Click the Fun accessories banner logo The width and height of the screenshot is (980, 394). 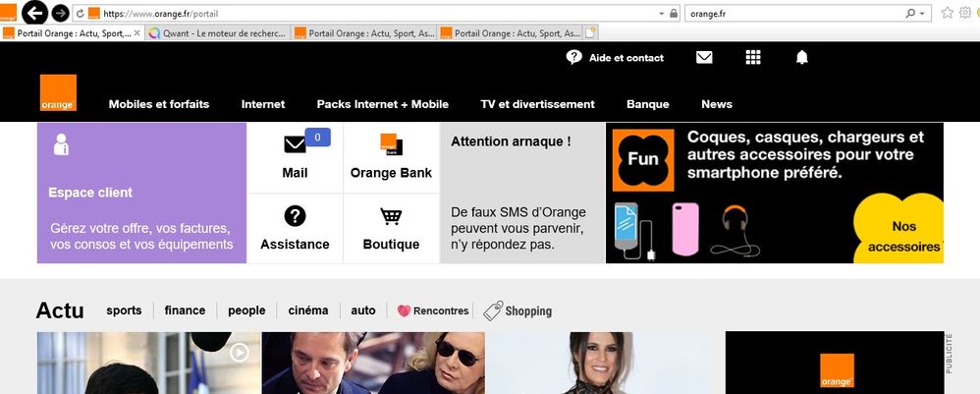[x=643, y=160]
